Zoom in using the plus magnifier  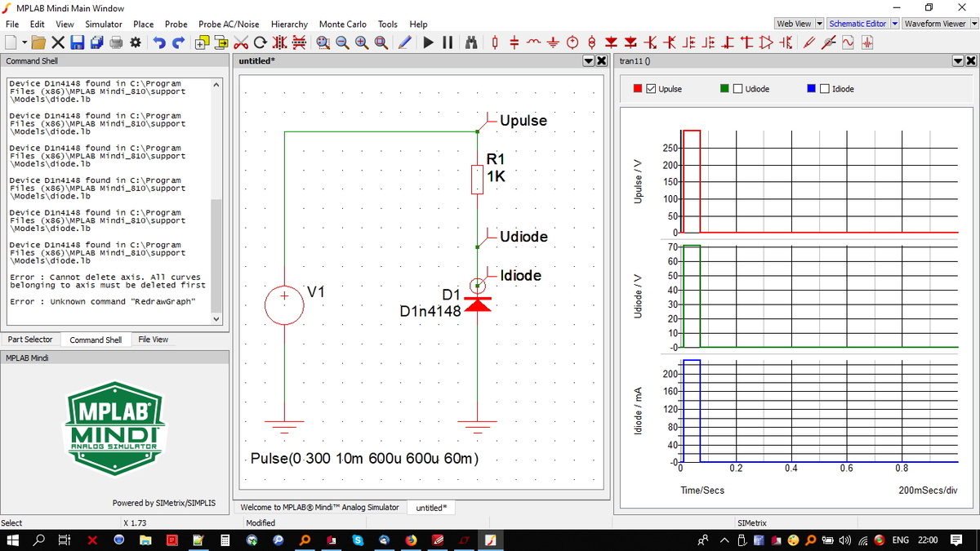(x=362, y=42)
